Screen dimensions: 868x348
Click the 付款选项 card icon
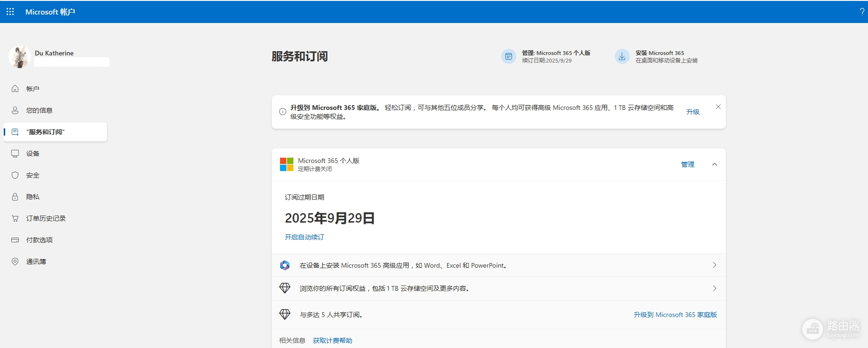(x=15, y=240)
